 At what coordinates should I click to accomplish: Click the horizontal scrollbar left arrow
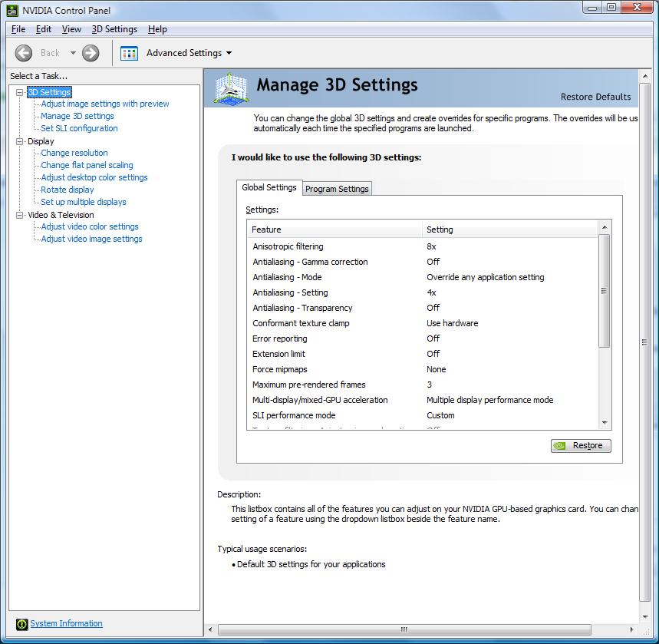click(x=210, y=629)
